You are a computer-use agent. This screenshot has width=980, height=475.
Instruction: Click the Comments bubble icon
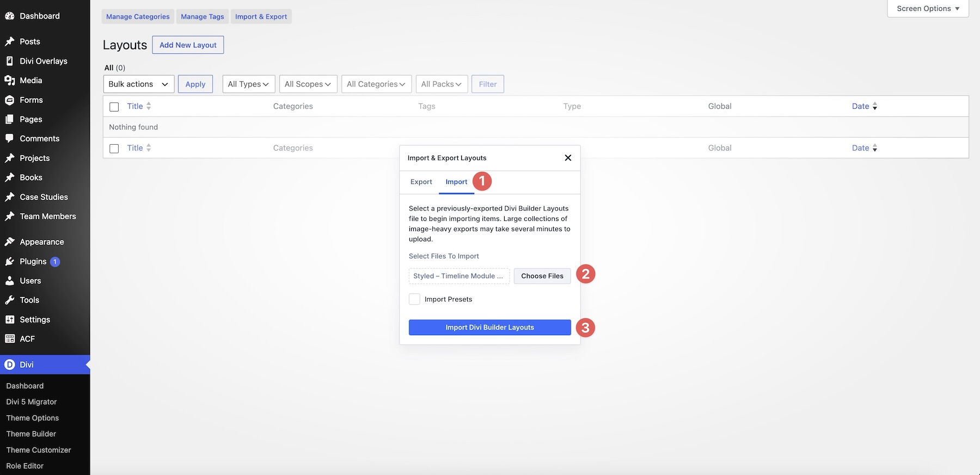(x=9, y=139)
